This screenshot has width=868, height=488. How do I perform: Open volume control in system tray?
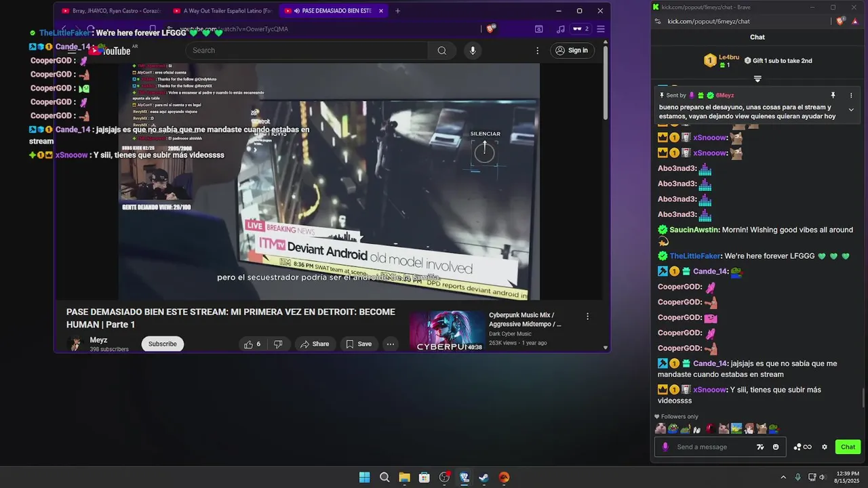point(823,477)
